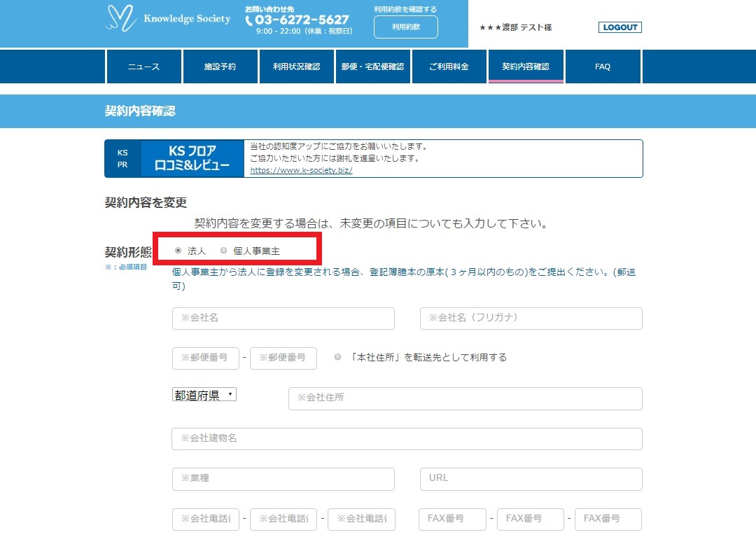Viewport: 756px width, 551px height.
Task: Click the 業種 input field
Action: coord(283,479)
